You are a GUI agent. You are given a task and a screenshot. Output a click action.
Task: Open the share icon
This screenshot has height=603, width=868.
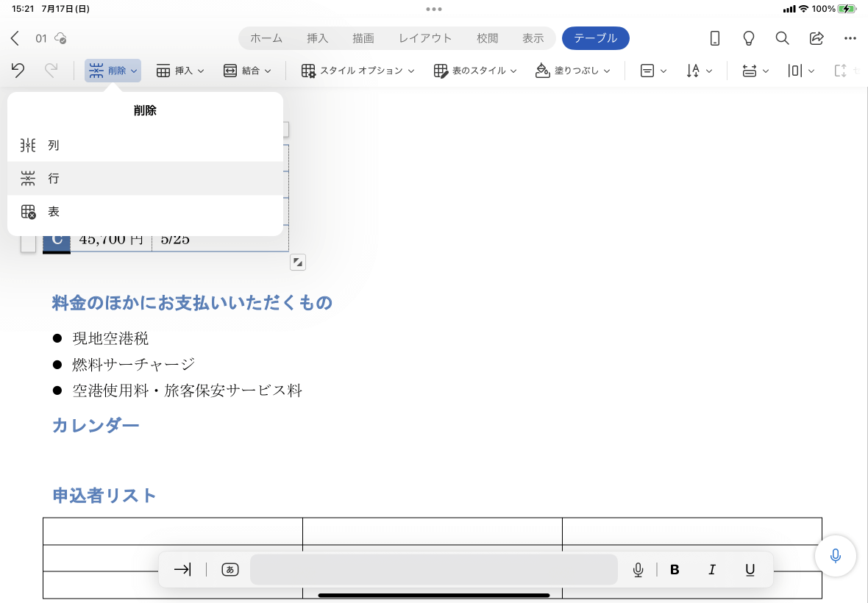(816, 38)
